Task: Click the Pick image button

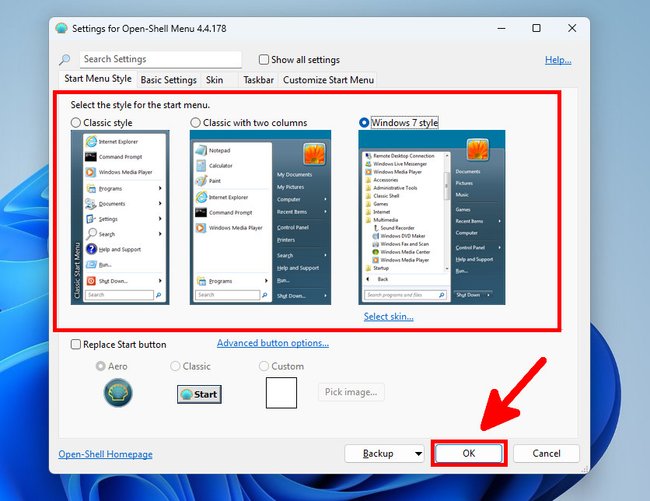Action: point(351,392)
